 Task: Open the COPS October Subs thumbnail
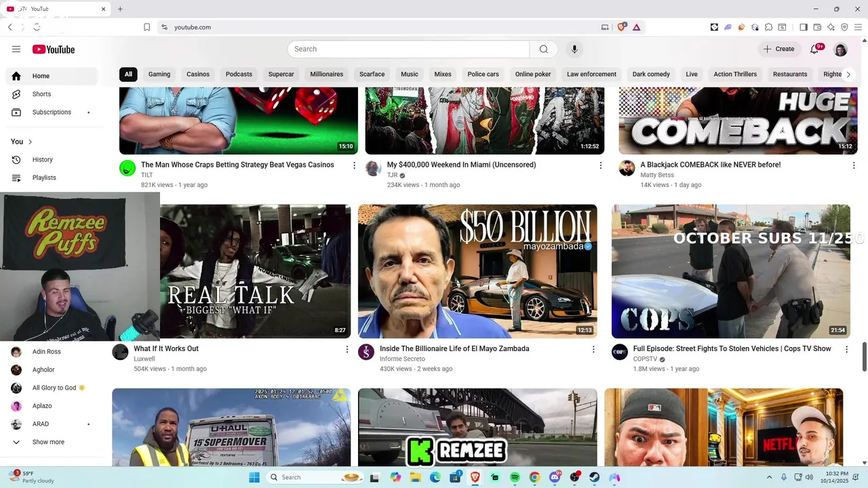(x=730, y=271)
